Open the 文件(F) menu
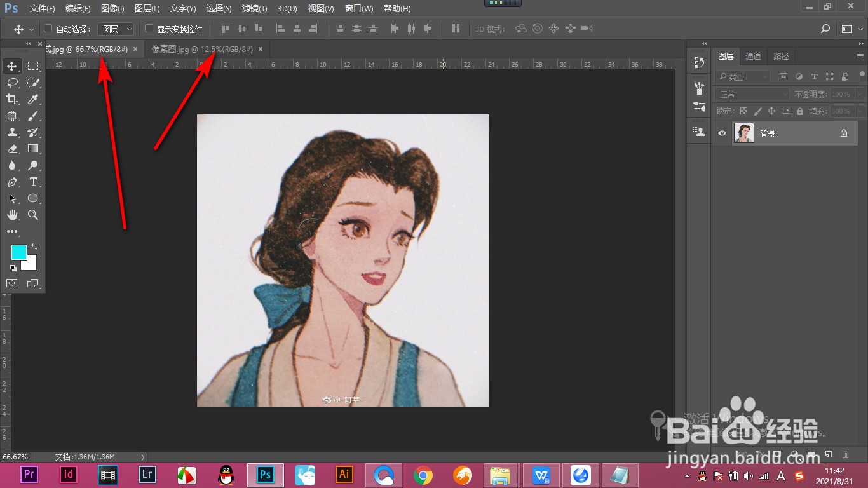This screenshot has height=488, width=868. click(x=42, y=9)
